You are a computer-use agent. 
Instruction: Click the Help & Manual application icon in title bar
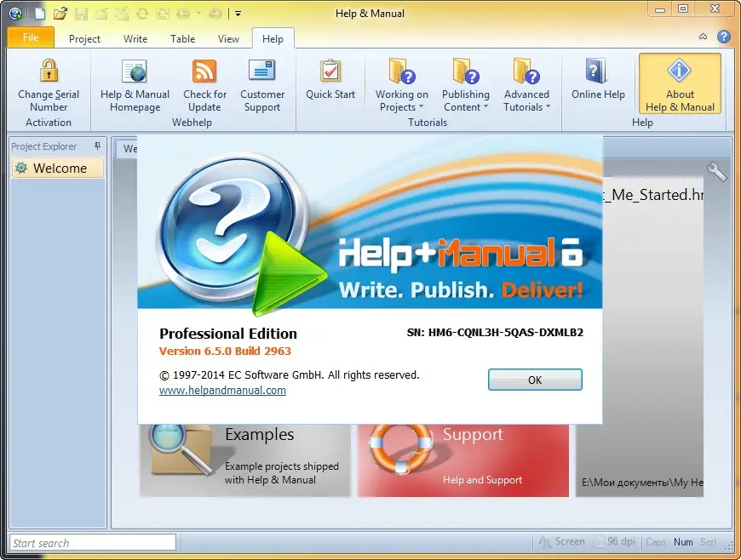point(15,14)
